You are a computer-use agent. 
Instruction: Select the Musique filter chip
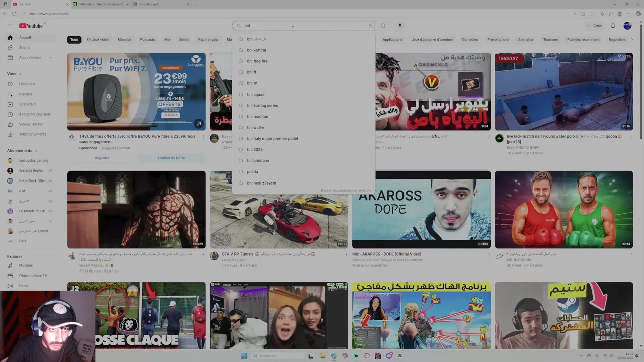click(124, 40)
